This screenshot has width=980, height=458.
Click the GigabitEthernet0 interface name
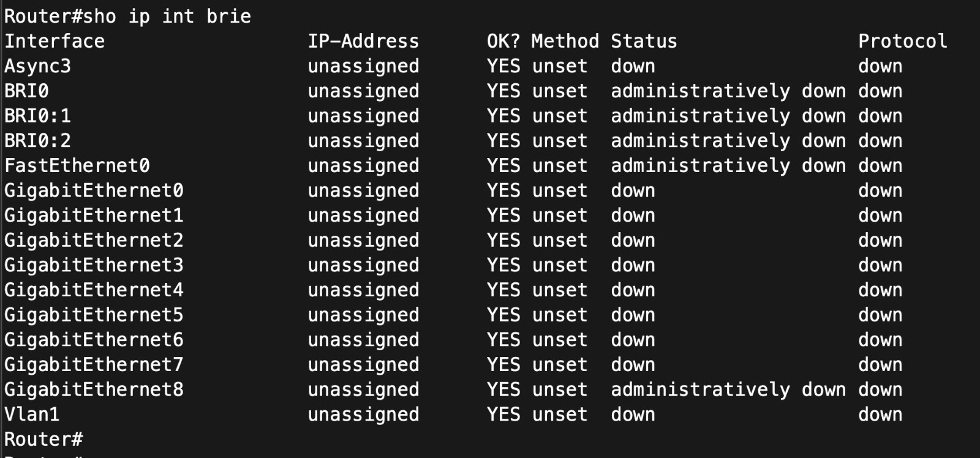[x=94, y=191]
